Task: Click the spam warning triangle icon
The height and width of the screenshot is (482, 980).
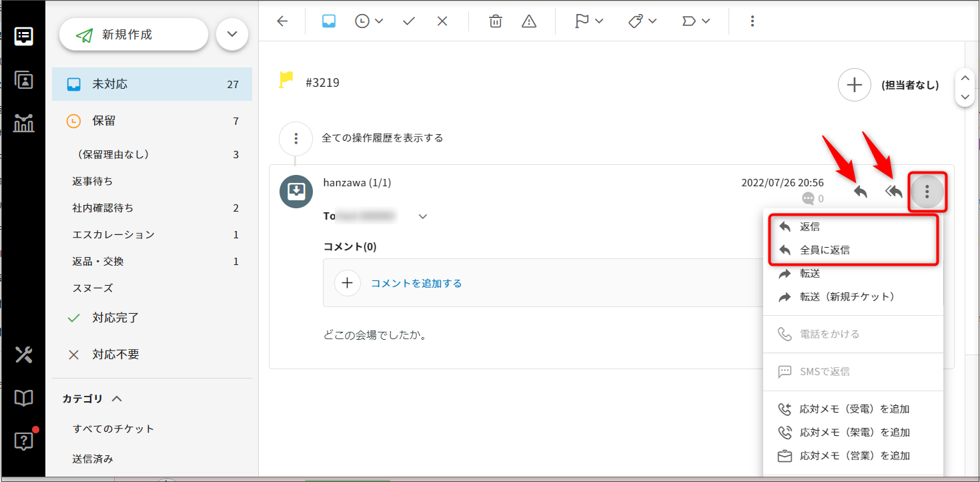Action: tap(529, 21)
